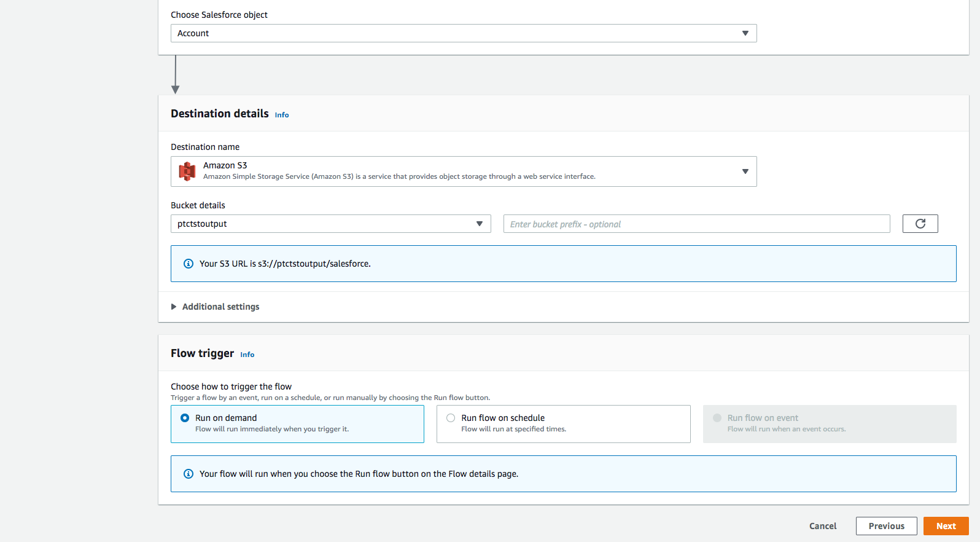Viewport: 980px width, 542px height.
Task: Focus the bucket prefix input field
Action: 696,224
